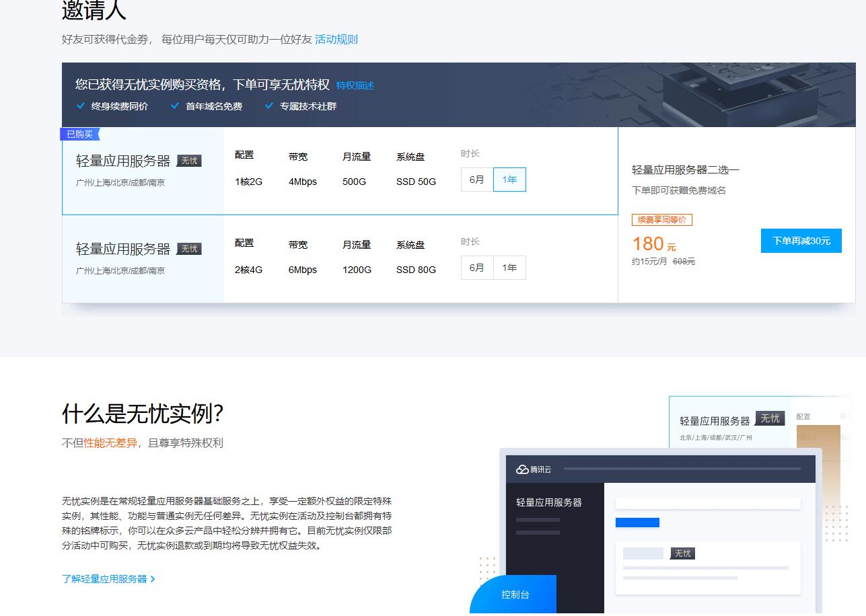The height and width of the screenshot is (616, 866).
Task: Open 了解轻量应用服务器 link
Action: point(104,579)
